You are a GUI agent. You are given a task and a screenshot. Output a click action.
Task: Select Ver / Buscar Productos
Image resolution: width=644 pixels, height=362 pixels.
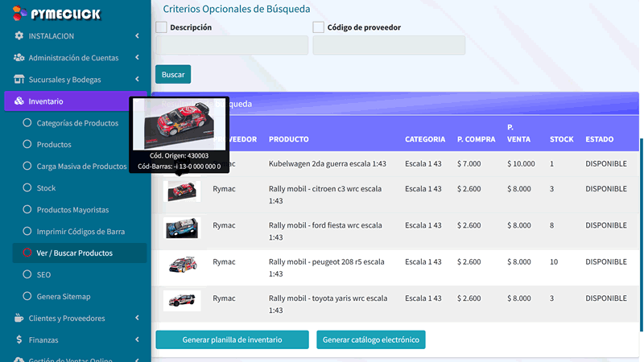[x=80, y=253]
